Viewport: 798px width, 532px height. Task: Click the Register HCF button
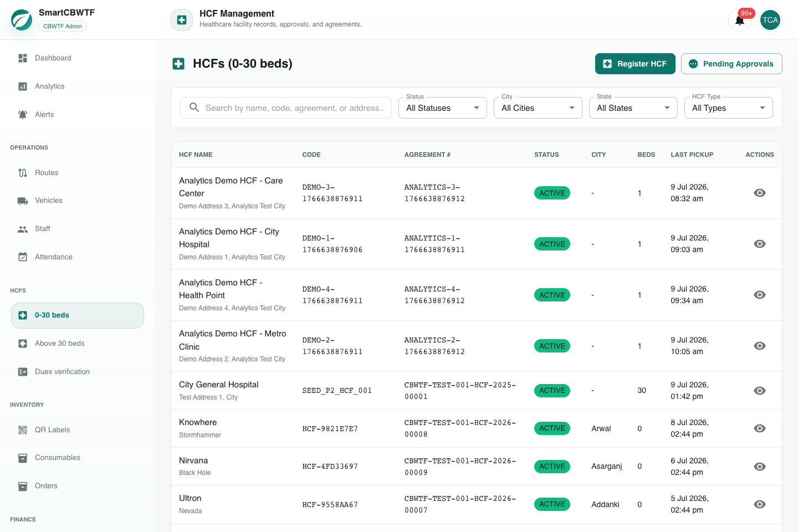[635, 64]
